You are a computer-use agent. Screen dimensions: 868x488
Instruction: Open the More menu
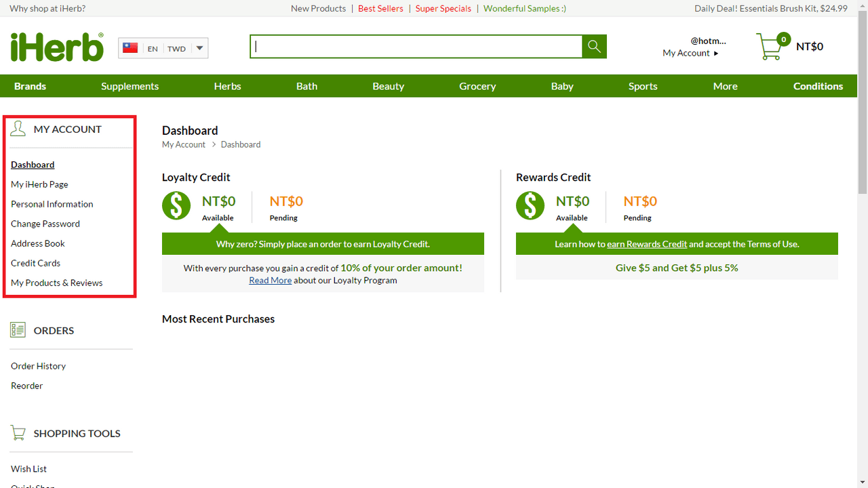click(x=726, y=86)
